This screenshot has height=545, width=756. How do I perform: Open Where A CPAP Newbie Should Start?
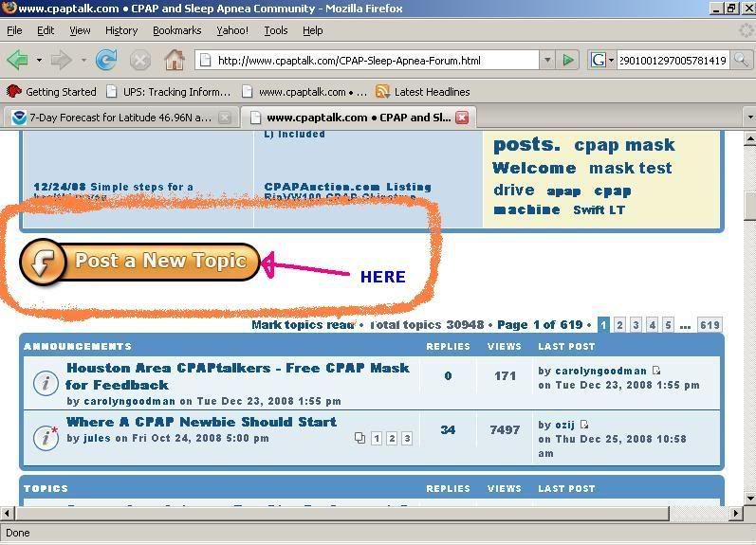tap(201, 422)
